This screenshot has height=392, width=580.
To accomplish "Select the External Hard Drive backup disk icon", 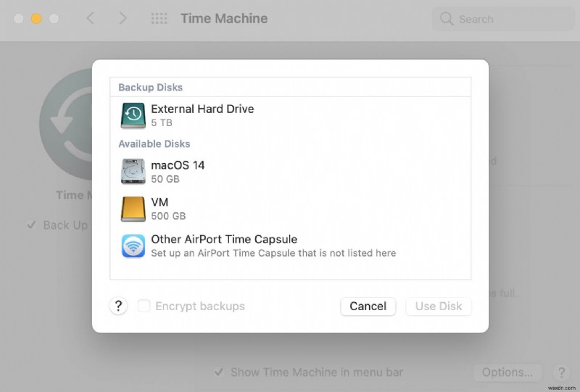I will 133,115.
